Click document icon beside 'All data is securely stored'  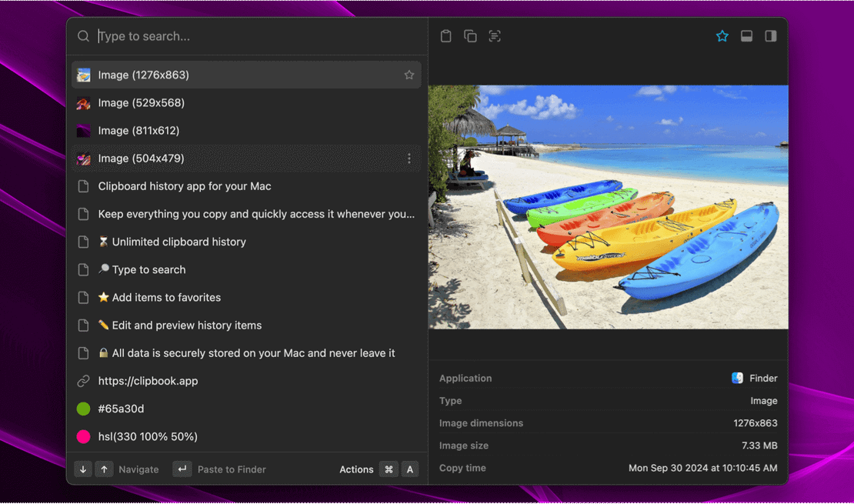click(83, 353)
